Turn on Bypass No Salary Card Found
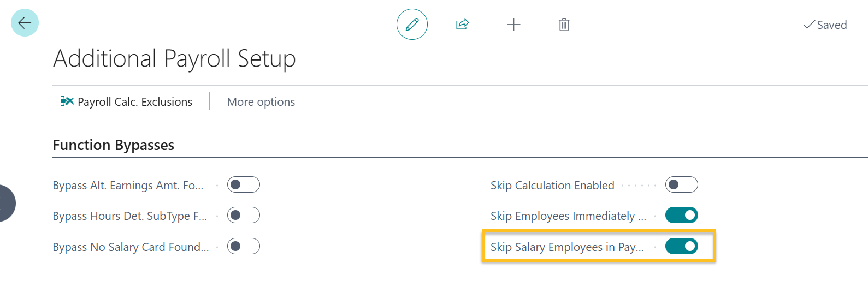Screen dimensions: 868x299 [x=244, y=247]
